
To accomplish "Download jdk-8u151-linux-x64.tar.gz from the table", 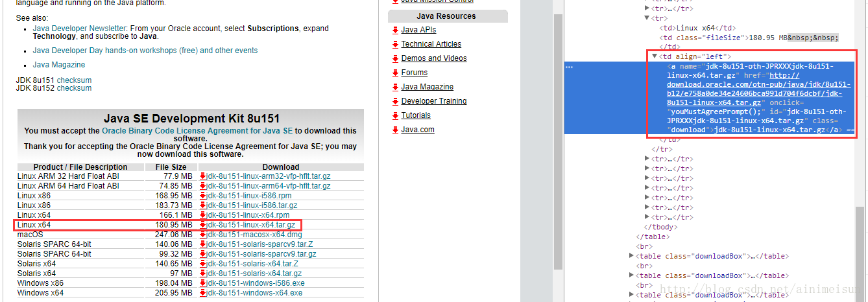I will pyautogui.click(x=250, y=225).
